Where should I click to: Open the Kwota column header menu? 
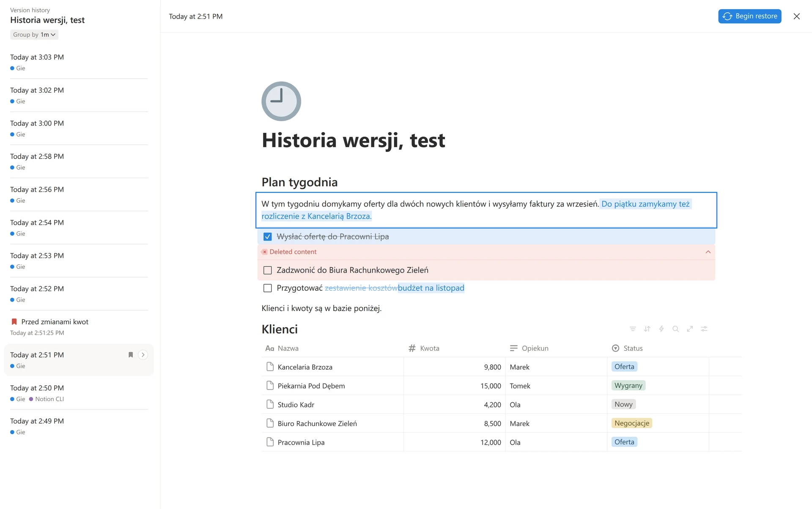[x=455, y=348]
